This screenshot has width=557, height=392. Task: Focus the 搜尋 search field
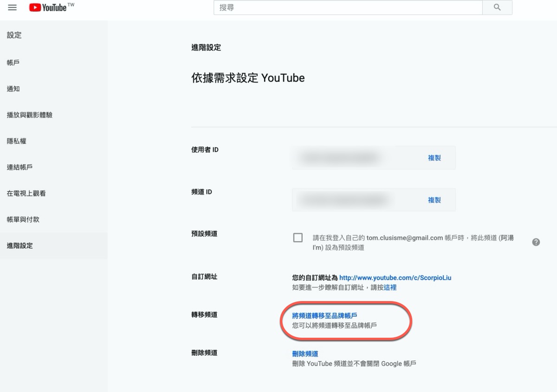348,7
